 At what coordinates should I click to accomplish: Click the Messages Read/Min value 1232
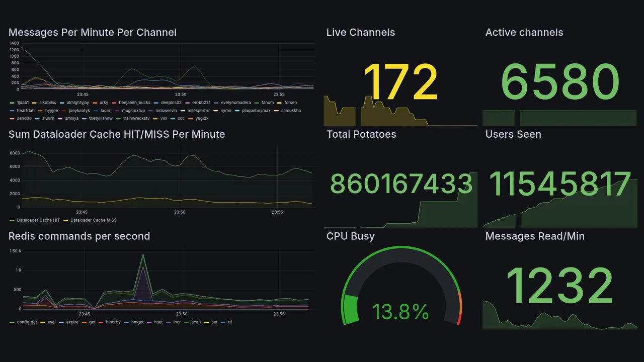(x=559, y=286)
